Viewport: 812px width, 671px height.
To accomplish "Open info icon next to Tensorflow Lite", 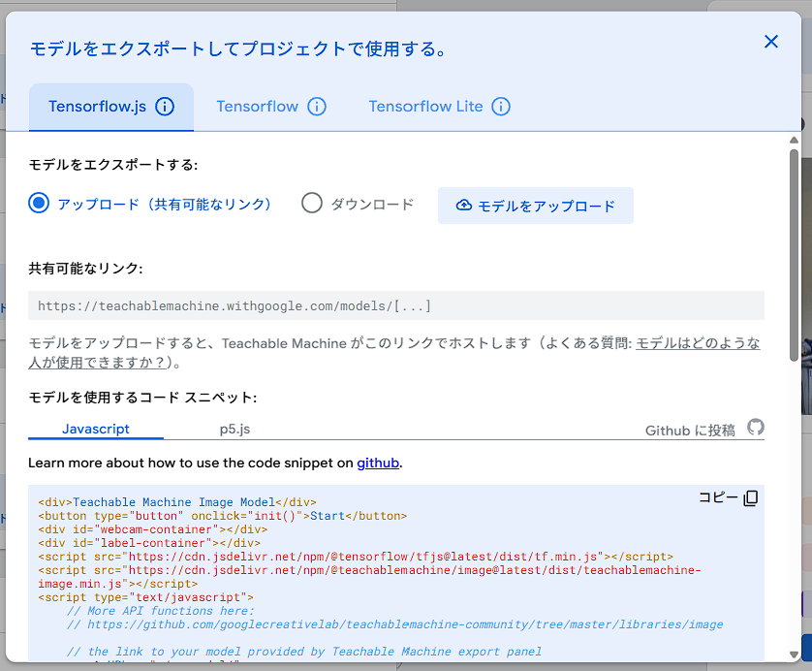I will (501, 107).
